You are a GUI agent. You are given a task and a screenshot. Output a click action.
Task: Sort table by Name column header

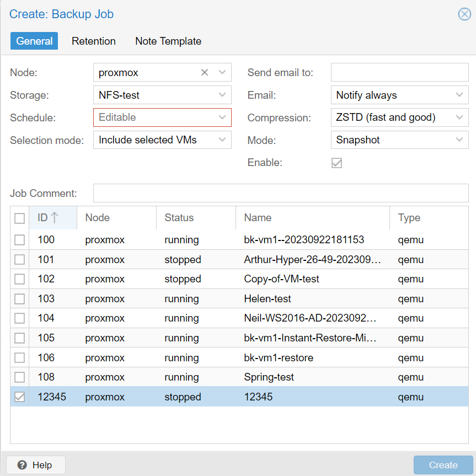pos(313,218)
